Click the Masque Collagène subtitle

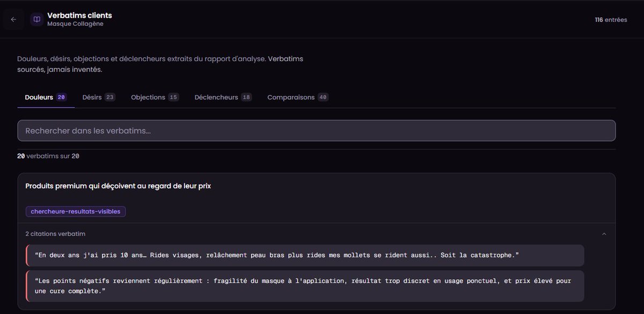pos(75,24)
